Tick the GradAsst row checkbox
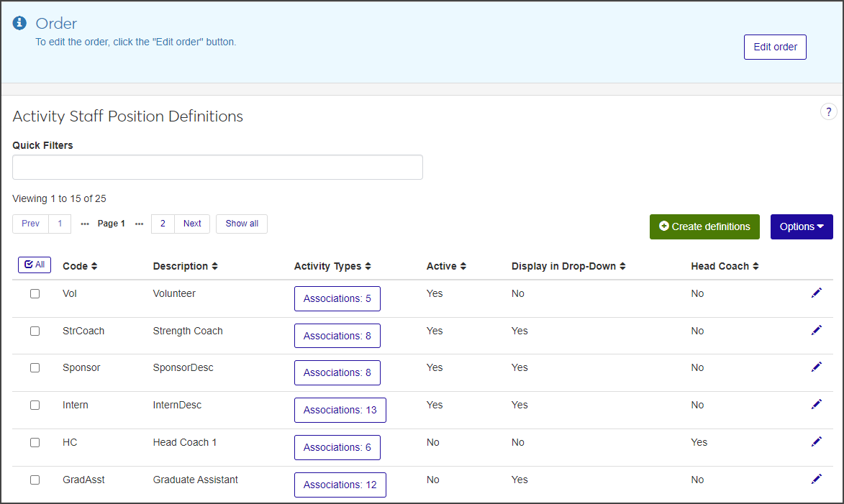The width and height of the screenshot is (844, 504). 35,480
